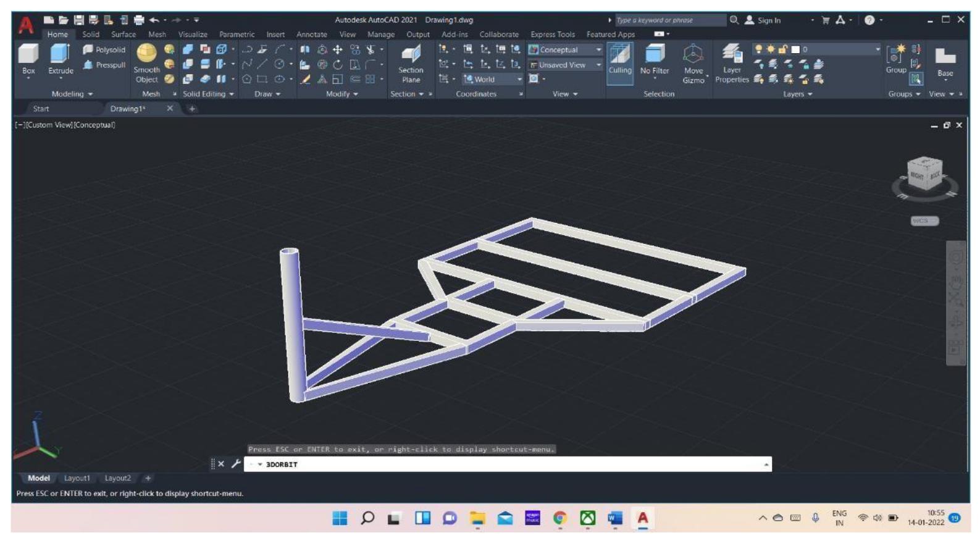Click the Smooth Object mesh tool
The width and height of the screenshot is (980, 538).
click(x=146, y=63)
